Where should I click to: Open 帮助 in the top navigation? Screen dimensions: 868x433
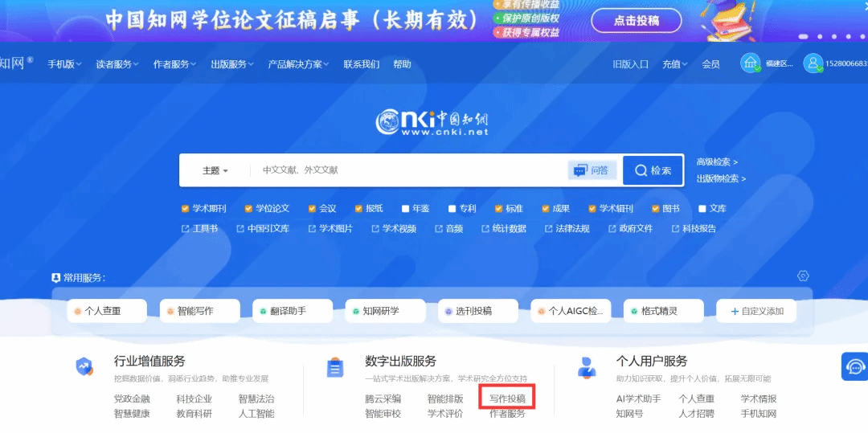pyautogui.click(x=402, y=64)
